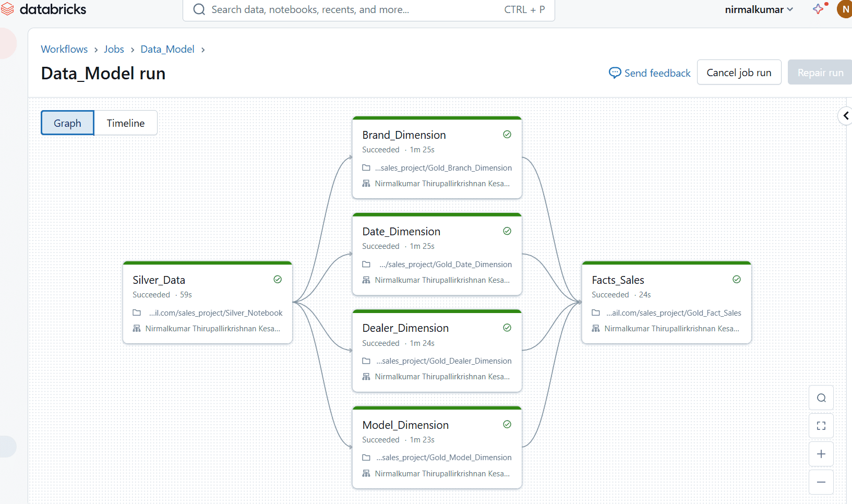The width and height of the screenshot is (852, 504).
Task: Click Dealer_Dimension success check icon
Action: [x=507, y=328]
